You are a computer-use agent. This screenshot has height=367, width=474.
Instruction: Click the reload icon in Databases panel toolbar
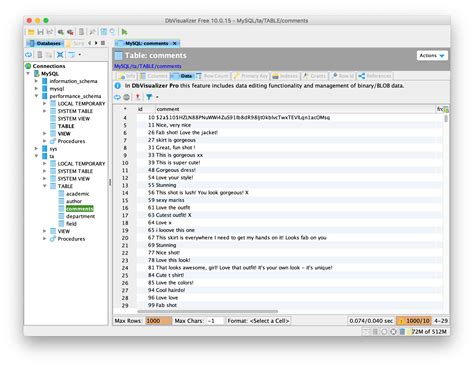[x=29, y=55]
